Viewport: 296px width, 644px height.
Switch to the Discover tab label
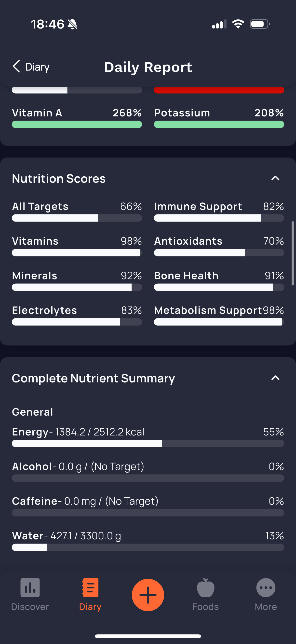(x=30, y=607)
